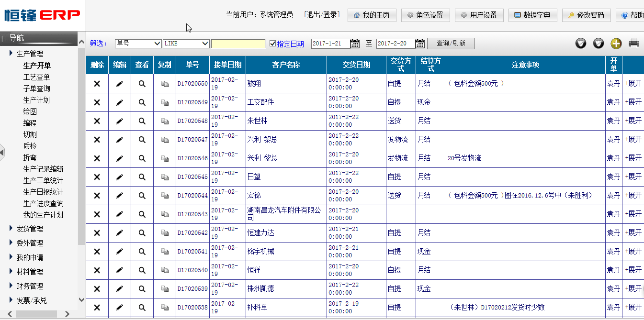The height and width of the screenshot is (320, 644).
Task: Delete order D17020544 for customer 宏锦
Action: click(97, 196)
